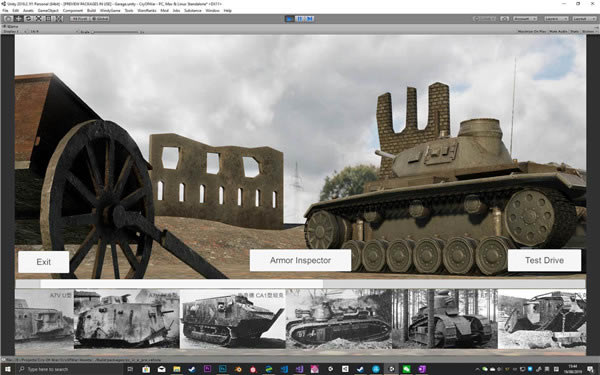Image resolution: width=600 pixels, height=375 pixels.
Task: Select the Hand tool in Unity toolbar
Action: 8,18
